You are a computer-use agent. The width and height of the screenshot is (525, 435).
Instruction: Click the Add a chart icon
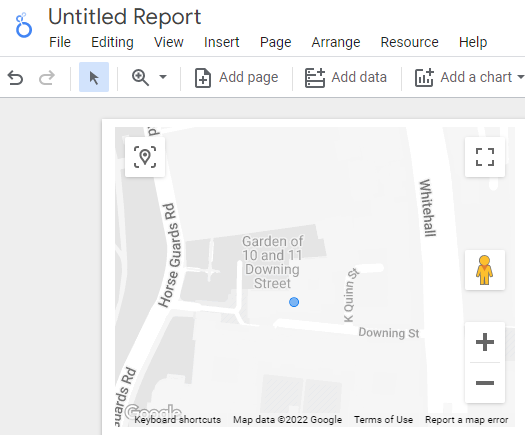coord(424,78)
